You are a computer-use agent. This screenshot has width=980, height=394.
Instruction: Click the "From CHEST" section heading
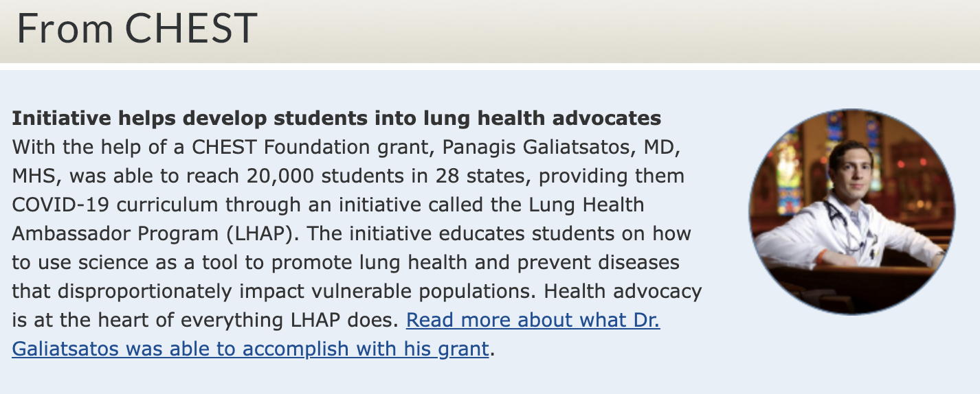coord(137,29)
